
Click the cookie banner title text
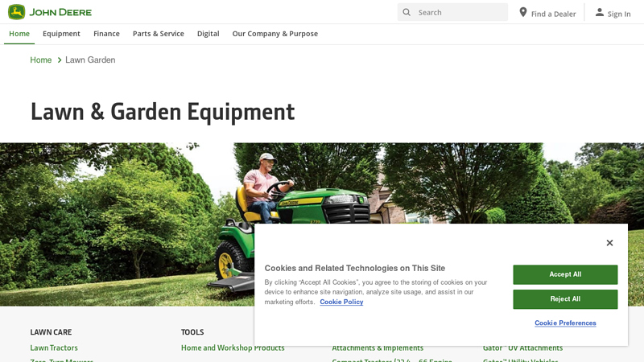(x=355, y=268)
